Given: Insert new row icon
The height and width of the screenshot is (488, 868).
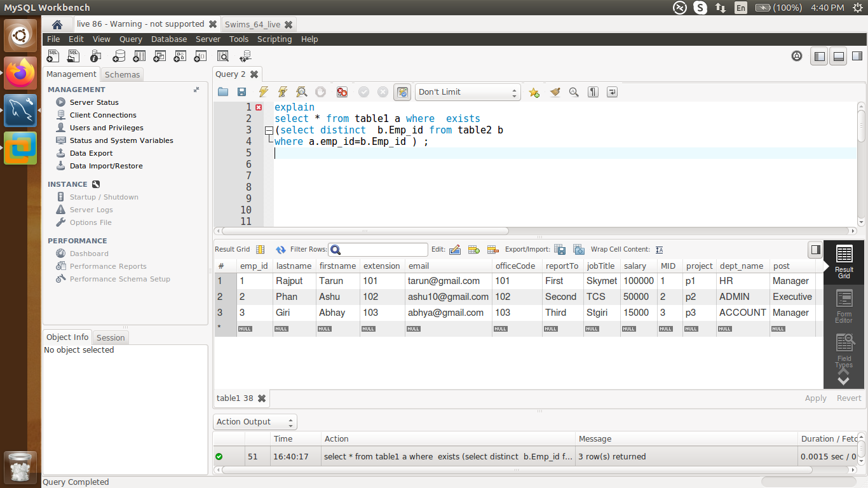Looking at the screenshot, I should click(473, 250).
